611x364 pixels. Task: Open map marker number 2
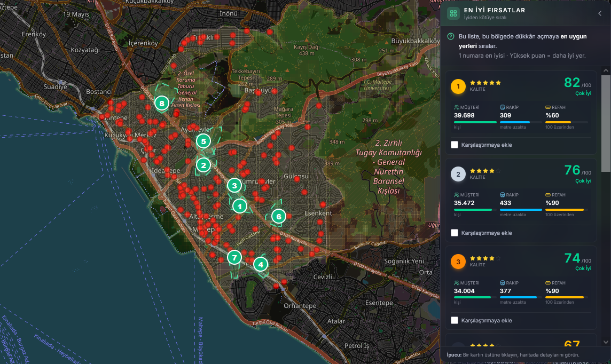pos(203,165)
